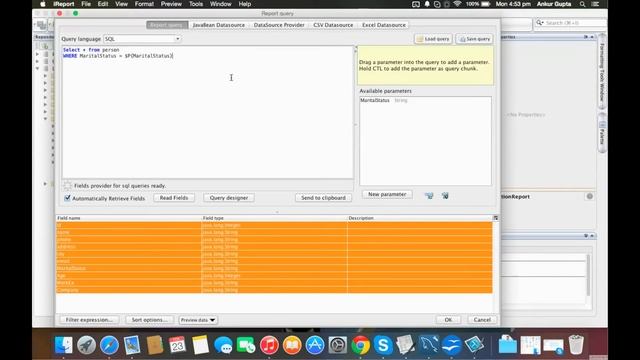Image resolution: width=640 pixels, height=360 pixels.
Task: Open the Preview menu in menu bar
Action: coord(171,4)
